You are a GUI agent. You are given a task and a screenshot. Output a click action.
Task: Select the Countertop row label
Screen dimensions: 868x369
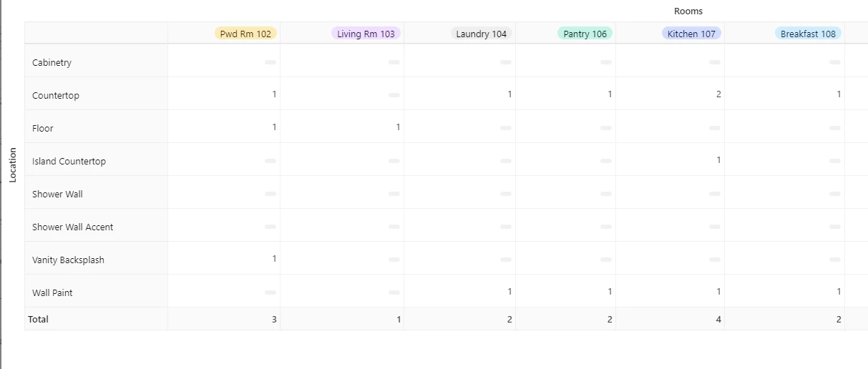click(56, 95)
